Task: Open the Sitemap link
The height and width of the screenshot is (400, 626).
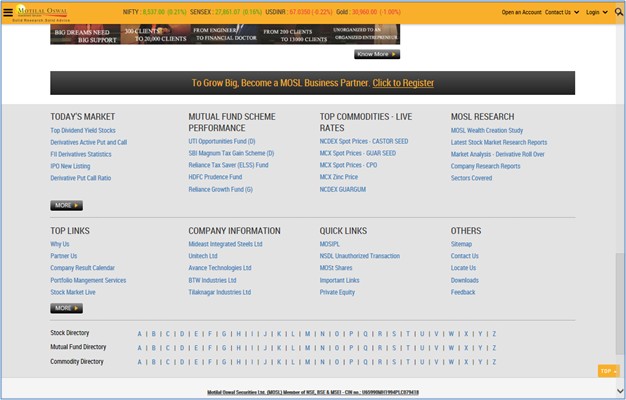Action: point(461,244)
